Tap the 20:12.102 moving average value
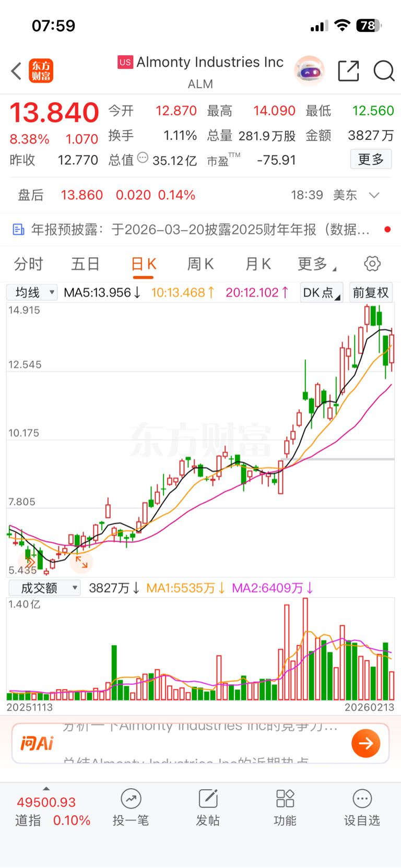This screenshot has height=868, width=401. coord(257,292)
